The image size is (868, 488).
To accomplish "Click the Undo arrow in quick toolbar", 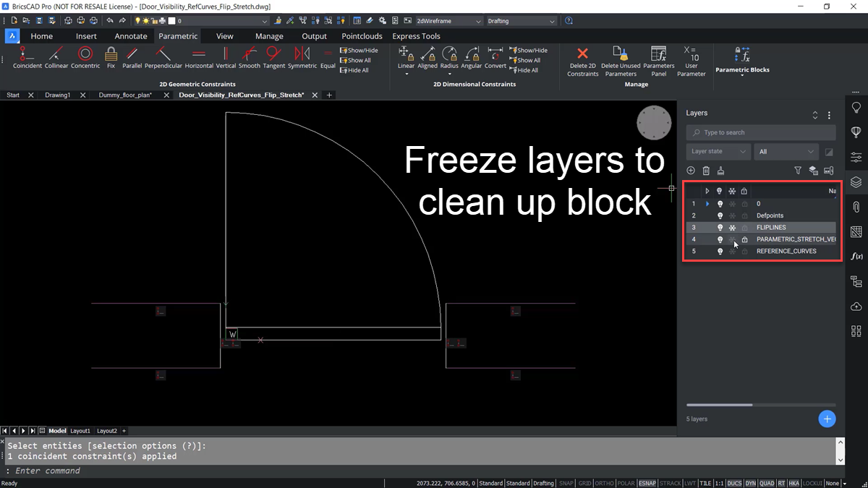I will coord(110,21).
